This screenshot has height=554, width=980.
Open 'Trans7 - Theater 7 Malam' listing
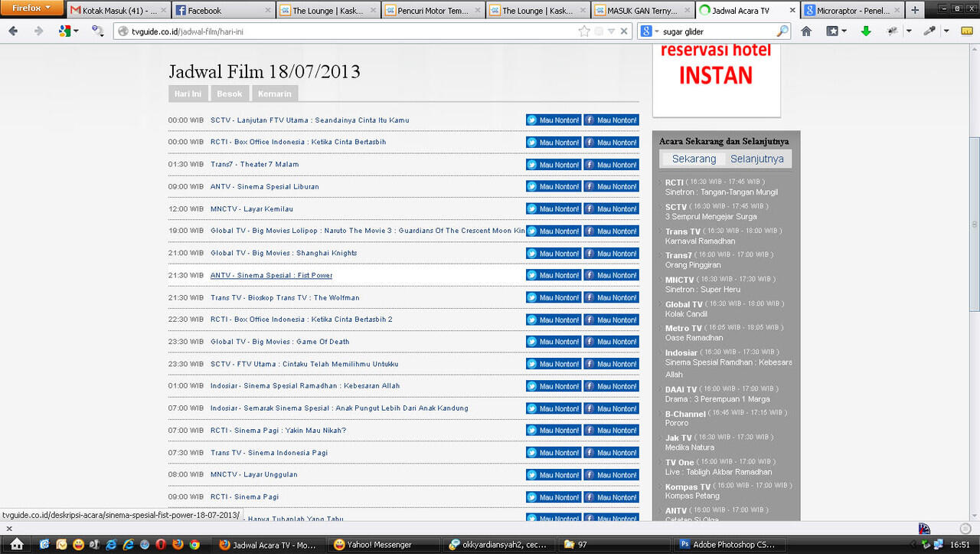pos(254,164)
